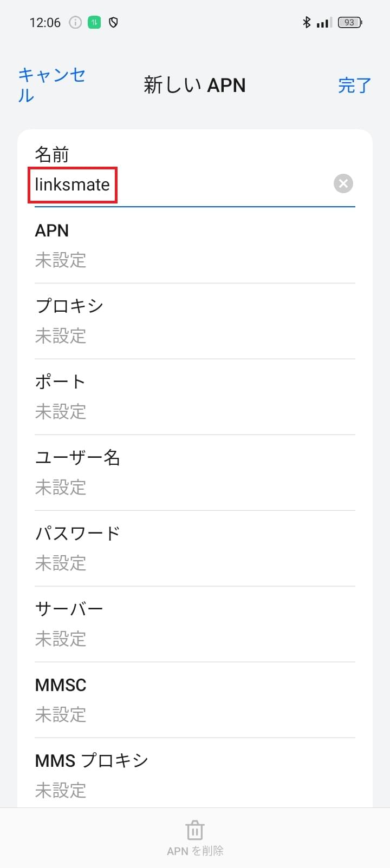Clear the linksmate name text field
The width and height of the screenshot is (390, 868).
343,184
